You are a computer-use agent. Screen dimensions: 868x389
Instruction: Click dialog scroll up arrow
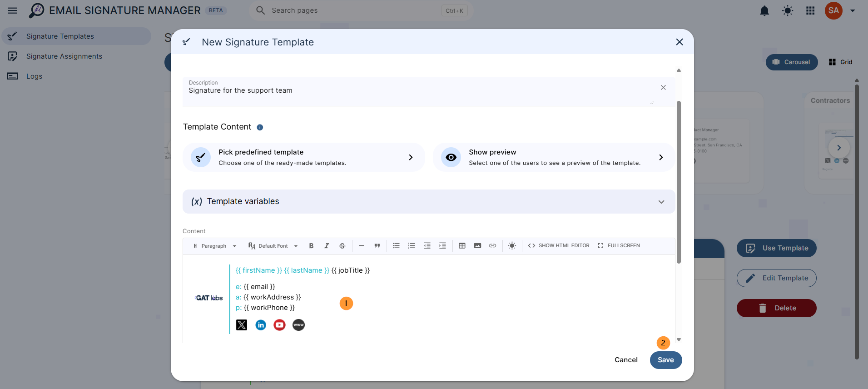[679, 70]
